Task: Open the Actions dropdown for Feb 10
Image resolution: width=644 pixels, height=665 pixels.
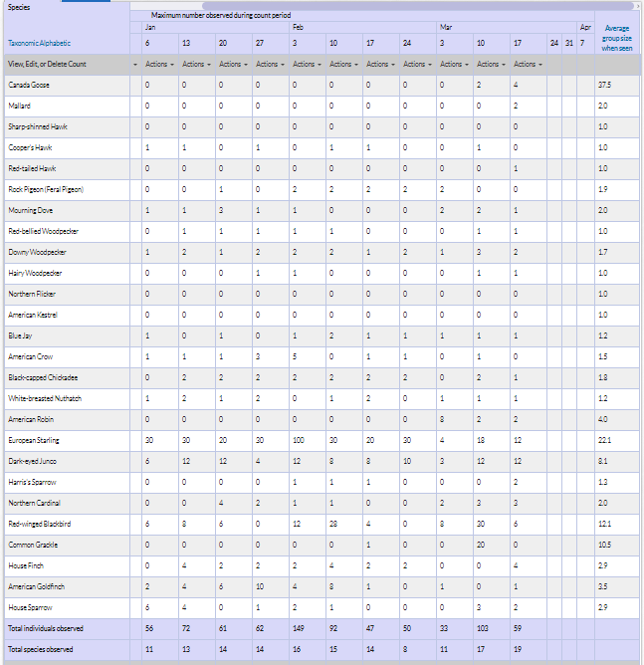Action: [x=343, y=64]
